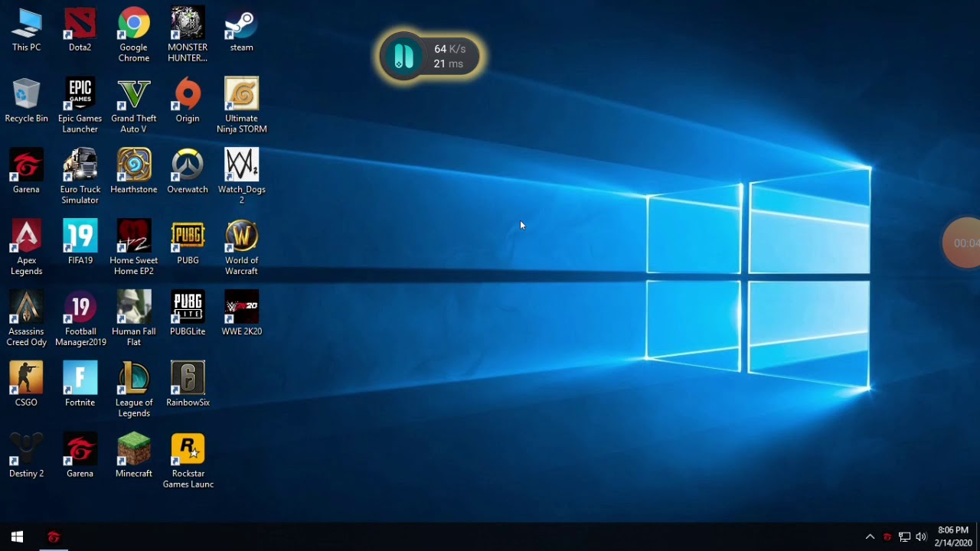Select the Overwatch shortcut icon

[x=188, y=172]
